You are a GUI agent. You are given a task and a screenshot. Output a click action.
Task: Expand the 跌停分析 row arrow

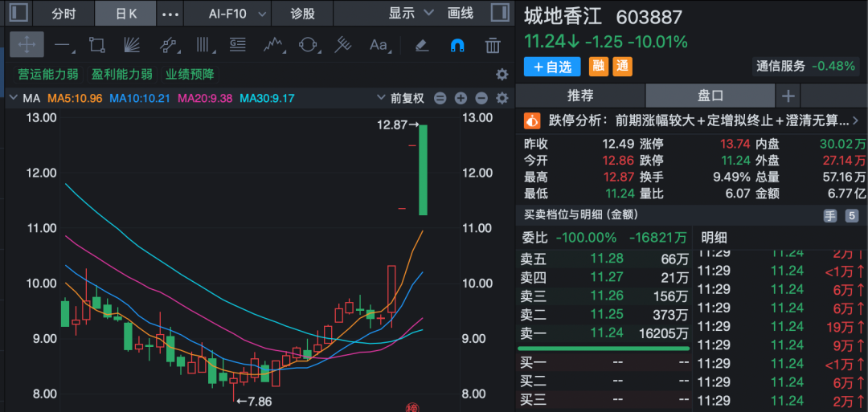tap(855, 120)
